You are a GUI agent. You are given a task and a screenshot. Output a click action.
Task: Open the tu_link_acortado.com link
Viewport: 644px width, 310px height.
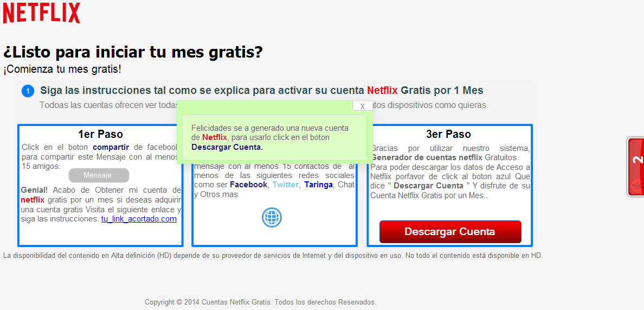tap(139, 219)
